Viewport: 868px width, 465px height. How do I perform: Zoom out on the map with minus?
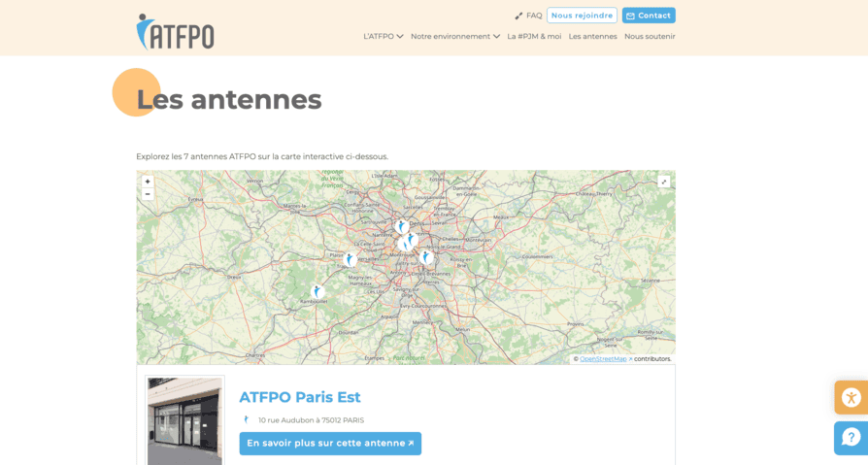(x=148, y=194)
